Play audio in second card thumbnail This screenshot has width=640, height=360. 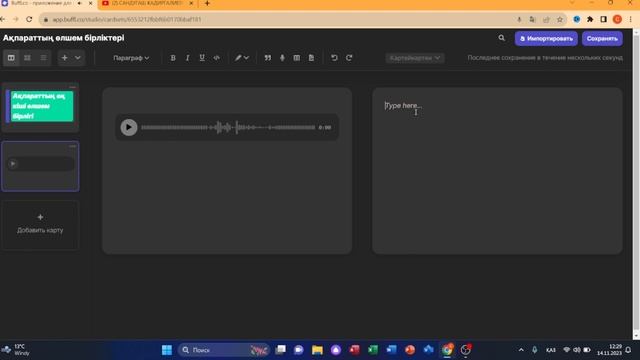pos(13,164)
